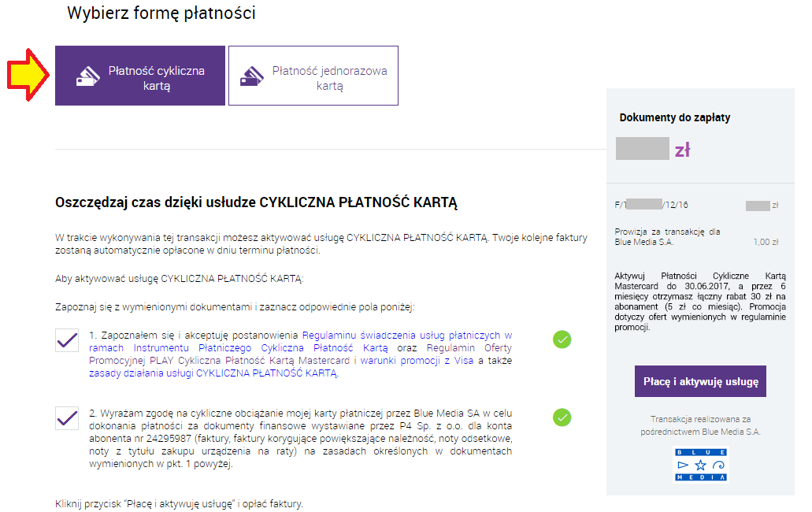
Task: Click the Mastercard promotion description text
Action: (x=700, y=302)
